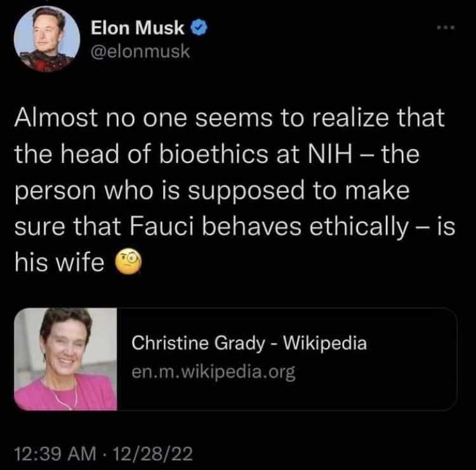Image resolution: width=476 pixels, height=470 pixels.
Task: Open the three-dot more options menu
Action: 446,27
